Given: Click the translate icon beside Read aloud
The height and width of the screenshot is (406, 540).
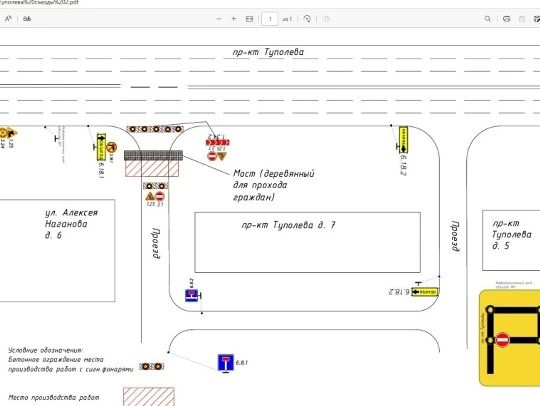Looking at the screenshot, I should click(x=27, y=19).
